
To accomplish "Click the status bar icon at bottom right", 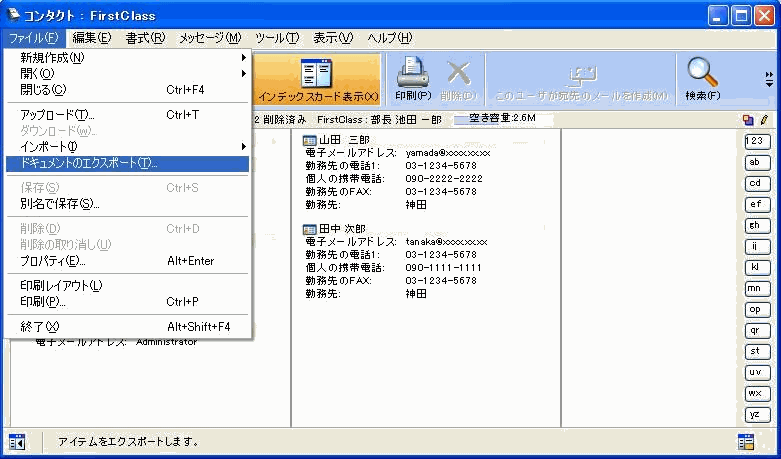I will click(745, 441).
